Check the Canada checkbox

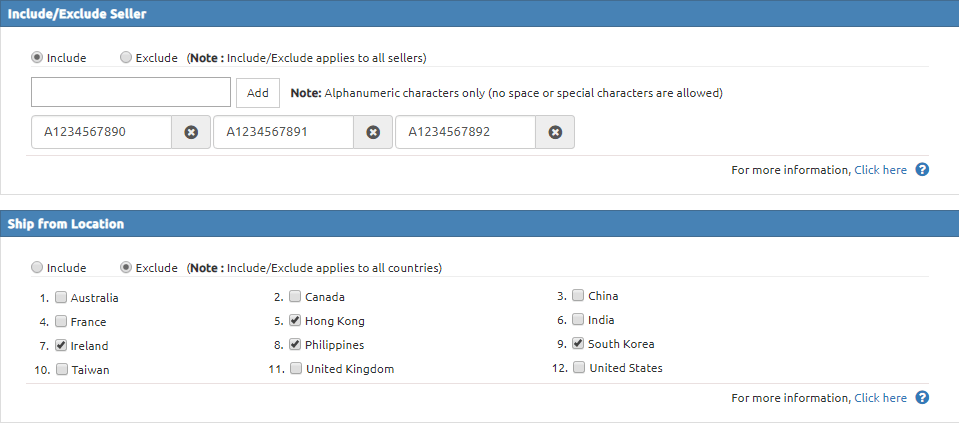[x=295, y=296]
